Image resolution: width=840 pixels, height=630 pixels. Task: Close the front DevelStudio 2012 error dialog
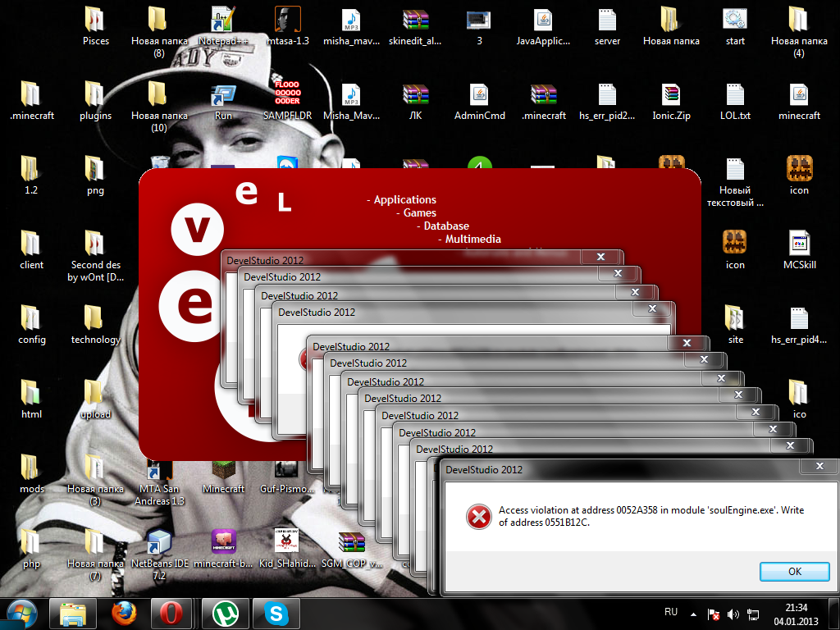coord(819,466)
